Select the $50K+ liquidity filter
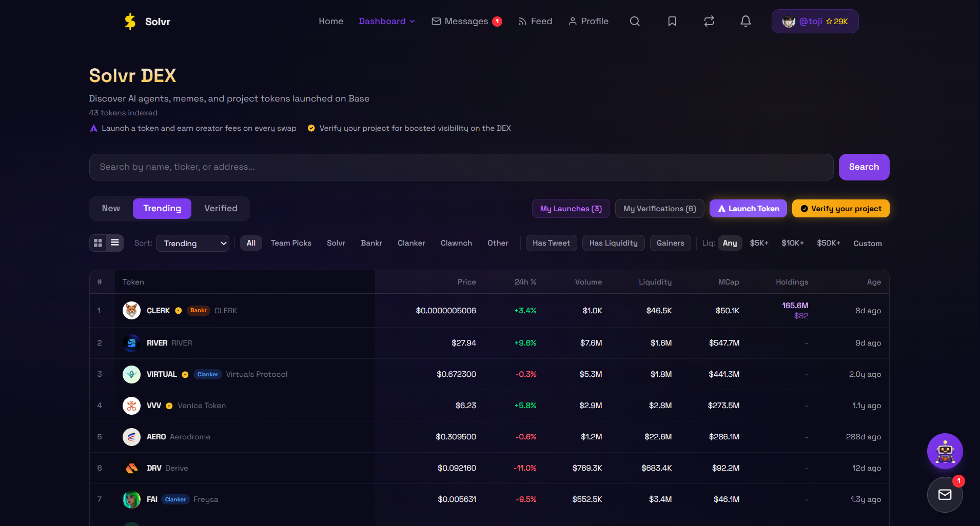The height and width of the screenshot is (526, 980). point(829,243)
